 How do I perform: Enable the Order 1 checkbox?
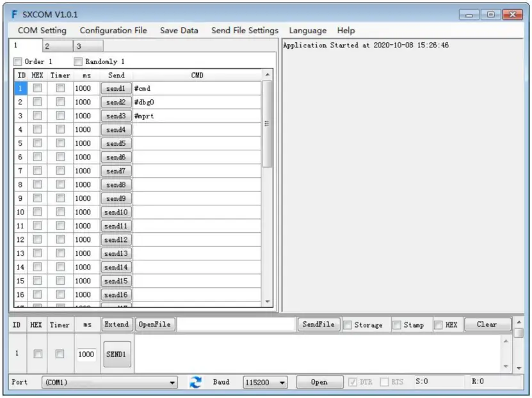[18, 61]
